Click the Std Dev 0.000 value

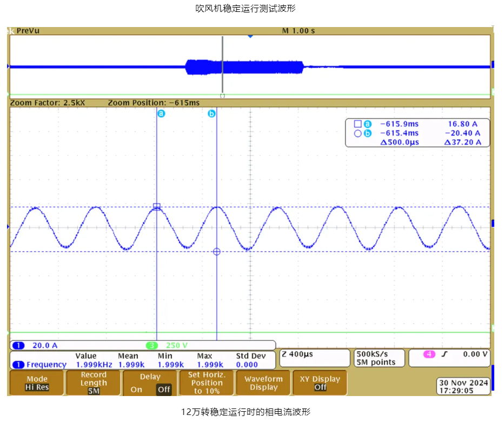(x=247, y=365)
